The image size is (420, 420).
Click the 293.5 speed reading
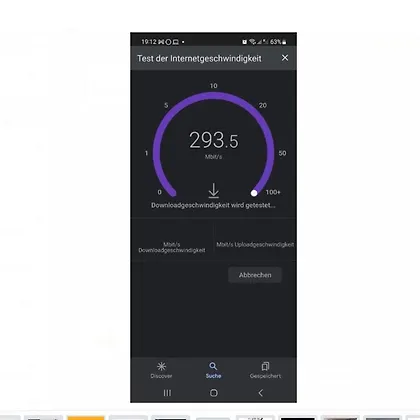point(214,140)
